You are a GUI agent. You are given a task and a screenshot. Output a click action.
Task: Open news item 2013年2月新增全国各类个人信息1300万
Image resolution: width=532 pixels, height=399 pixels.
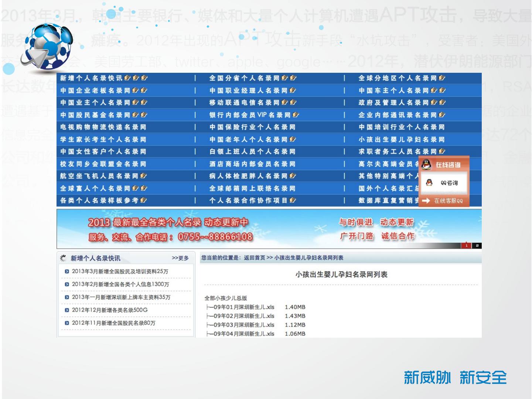coord(120,284)
